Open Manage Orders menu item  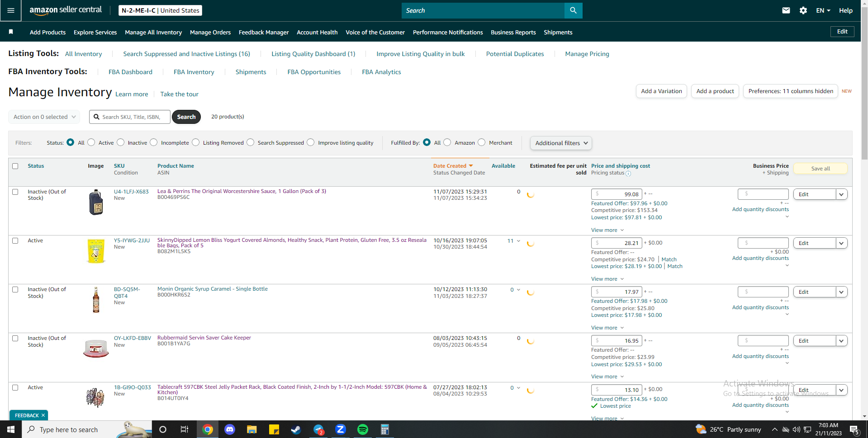210,32
